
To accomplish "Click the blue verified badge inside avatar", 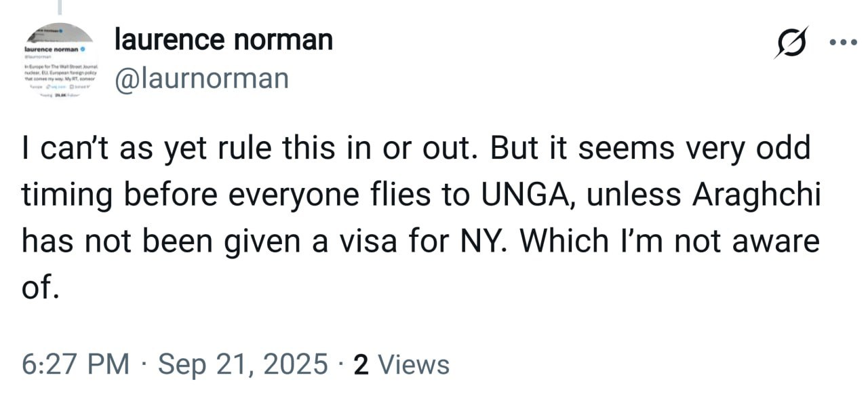I will point(83,50).
